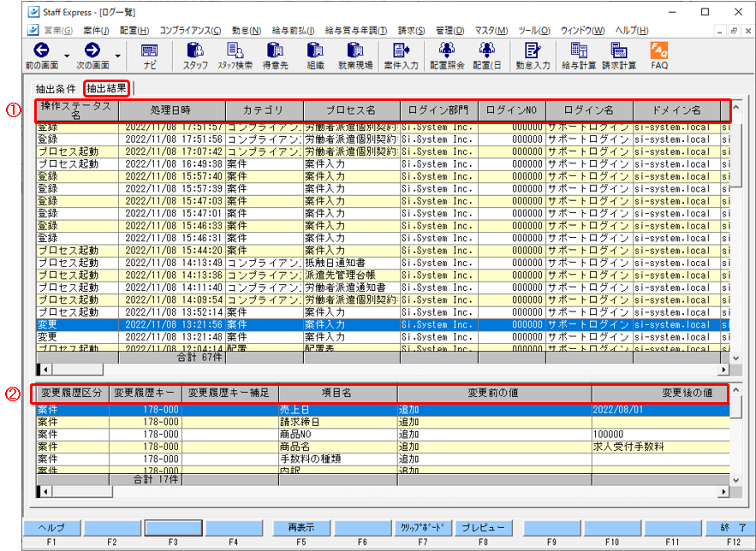Click the ドメイン名 column header
The image size is (756, 551).
click(677, 110)
